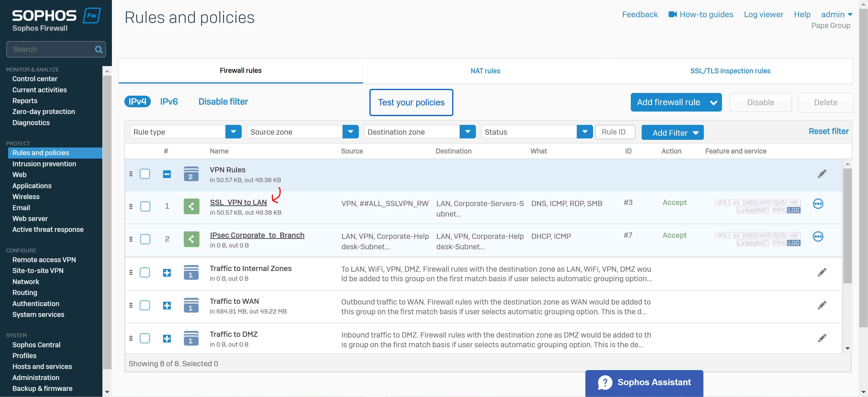Click Test your policies button
868x397 pixels.
point(411,102)
